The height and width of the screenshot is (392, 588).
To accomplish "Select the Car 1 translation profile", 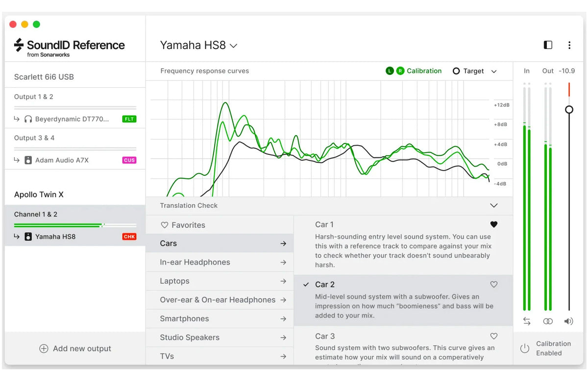I will (x=403, y=245).
